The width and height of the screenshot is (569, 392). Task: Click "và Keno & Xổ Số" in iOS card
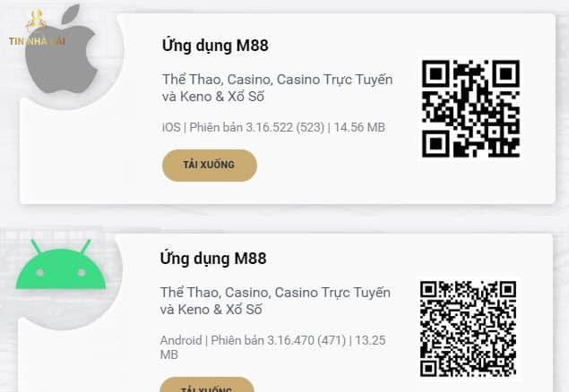[212, 97]
